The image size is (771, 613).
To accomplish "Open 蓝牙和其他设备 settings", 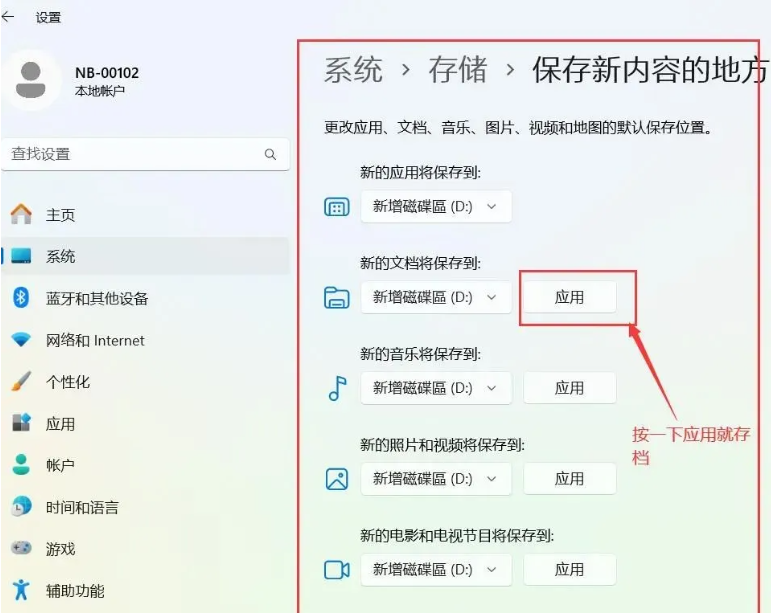I will 146,298.
